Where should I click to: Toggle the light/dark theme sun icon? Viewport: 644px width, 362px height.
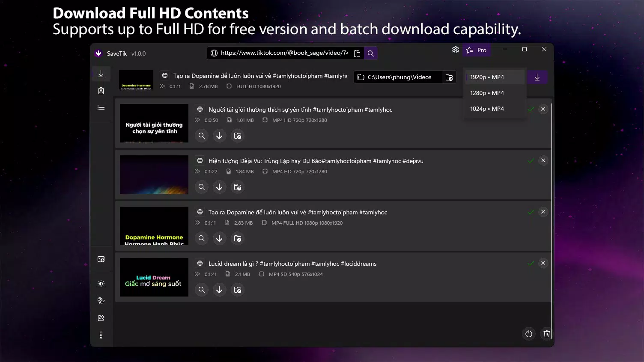click(x=101, y=284)
